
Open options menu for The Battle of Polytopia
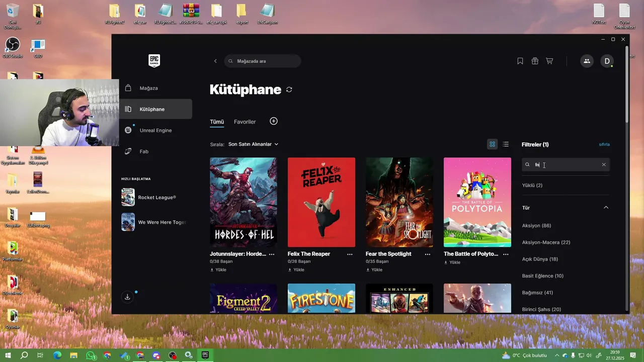506,254
